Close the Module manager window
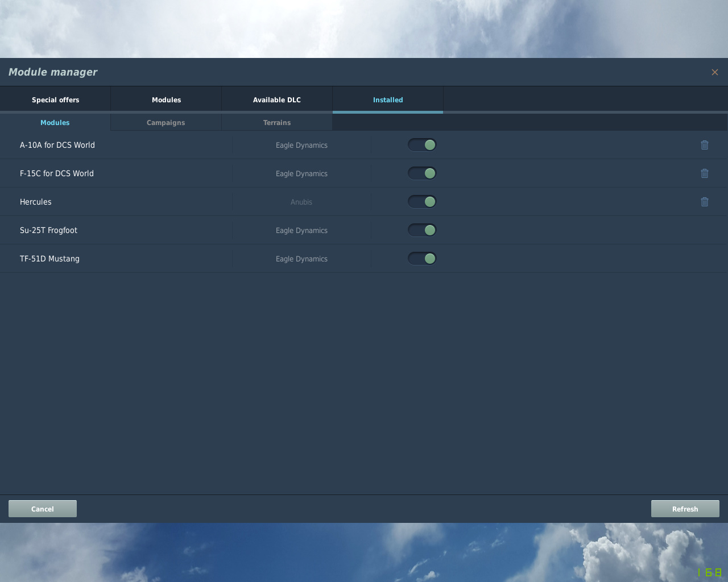Viewport: 728px width, 582px height. (x=715, y=72)
